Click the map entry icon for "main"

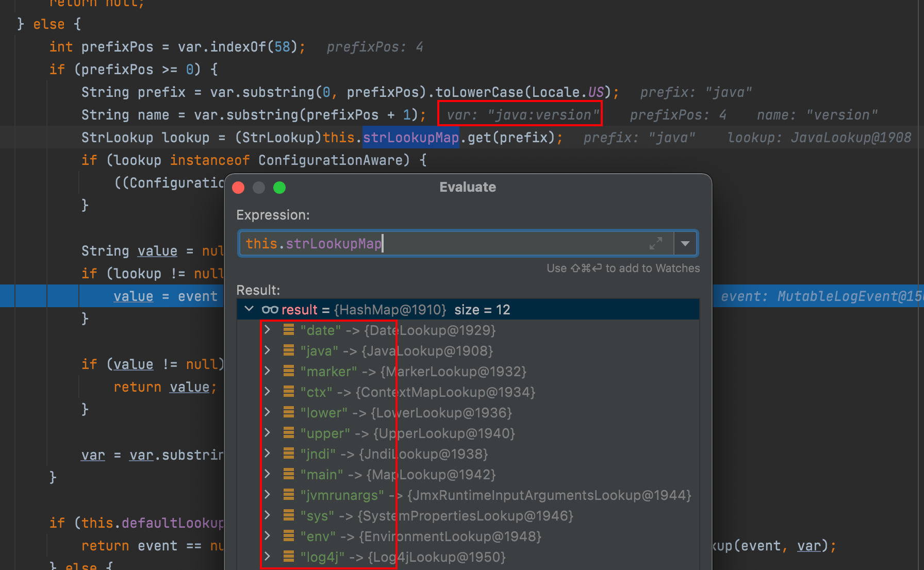point(289,474)
